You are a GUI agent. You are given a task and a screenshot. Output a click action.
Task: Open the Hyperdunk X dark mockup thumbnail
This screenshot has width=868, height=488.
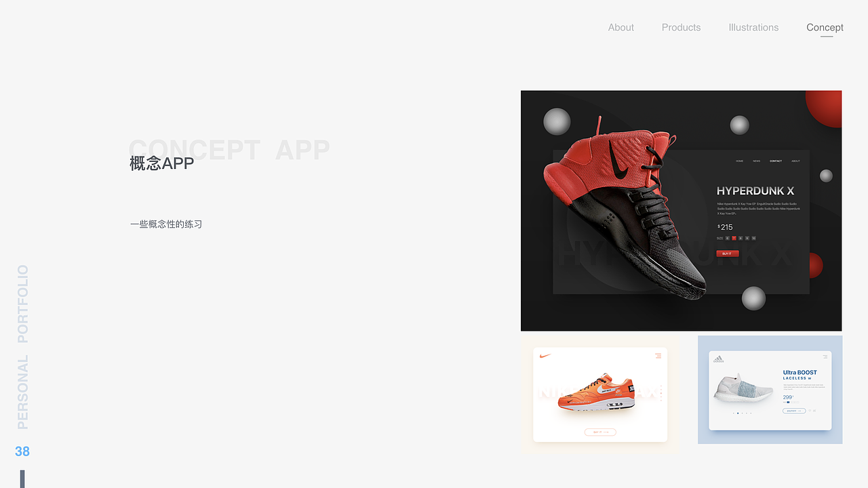(681, 211)
